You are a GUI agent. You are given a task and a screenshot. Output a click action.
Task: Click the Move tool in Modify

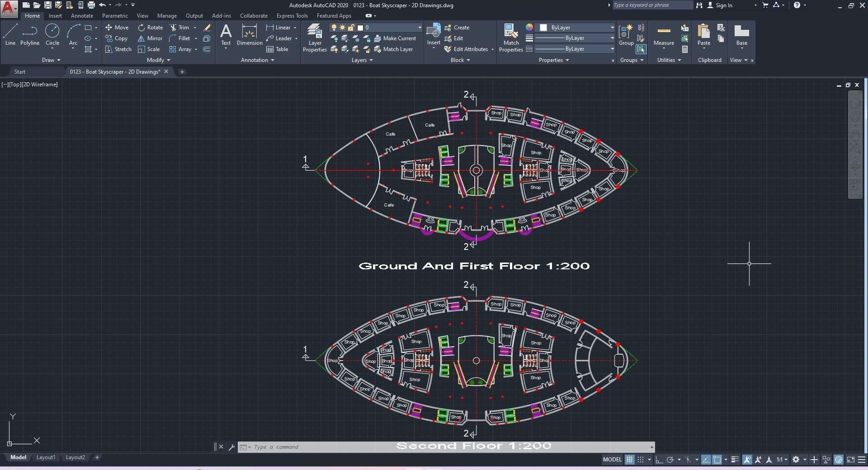(117, 28)
